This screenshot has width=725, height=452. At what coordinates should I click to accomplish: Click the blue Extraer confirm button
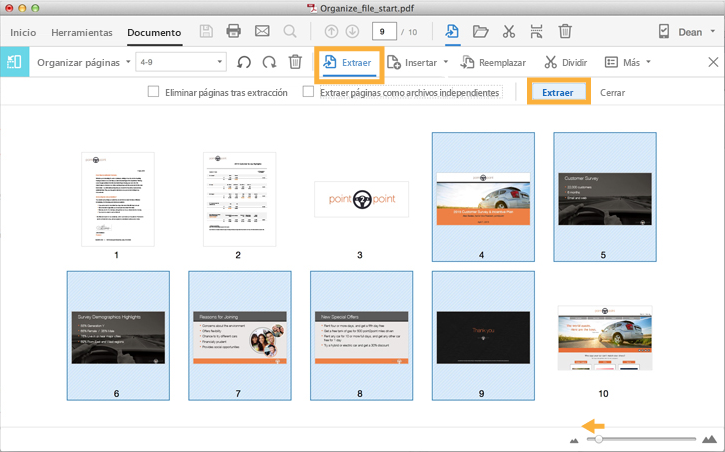tap(558, 92)
